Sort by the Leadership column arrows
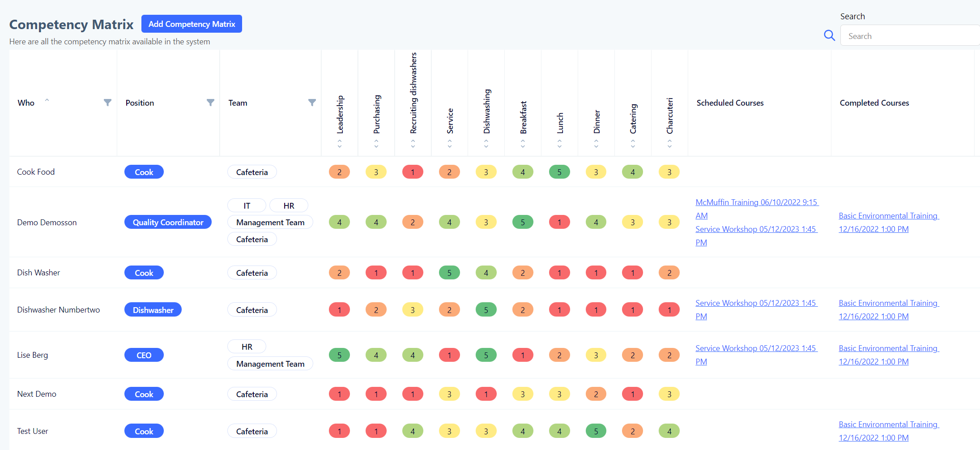Viewport: 980px width, 450px height. tap(340, 144)
